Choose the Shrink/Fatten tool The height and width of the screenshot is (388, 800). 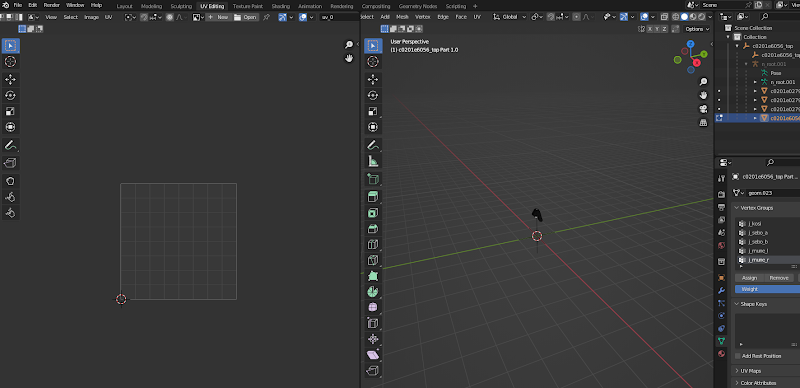click(x=373, y=339)
